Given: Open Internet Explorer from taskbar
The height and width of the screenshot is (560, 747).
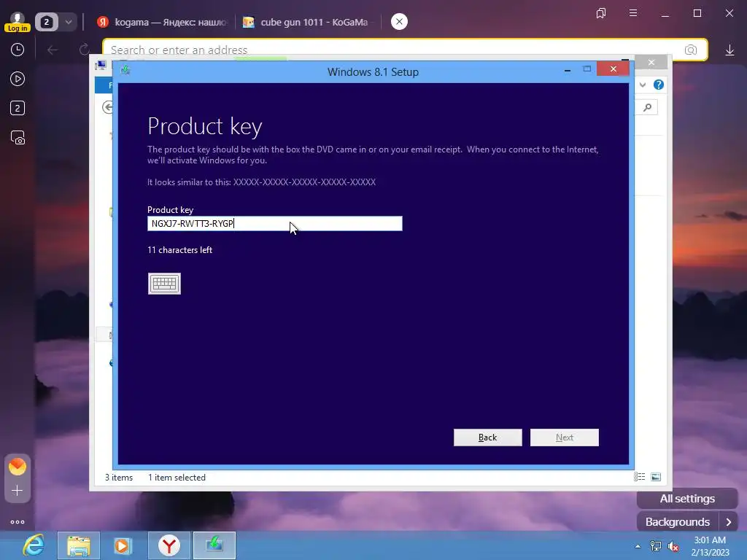Looking at the screenshot, I should tap(34, 545).
